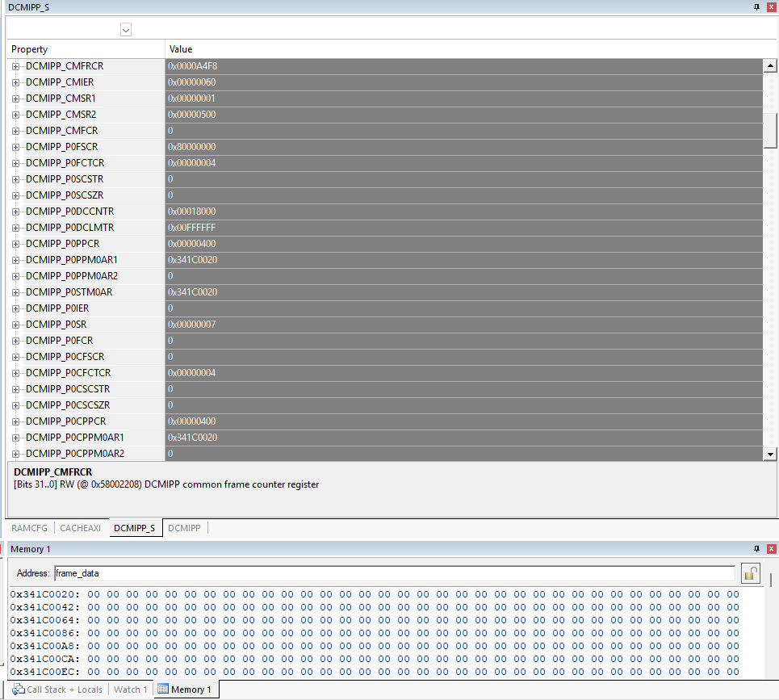779x700 pixels.
Task: Close the DCMIPP_S panel
Action: coord(772,7)
